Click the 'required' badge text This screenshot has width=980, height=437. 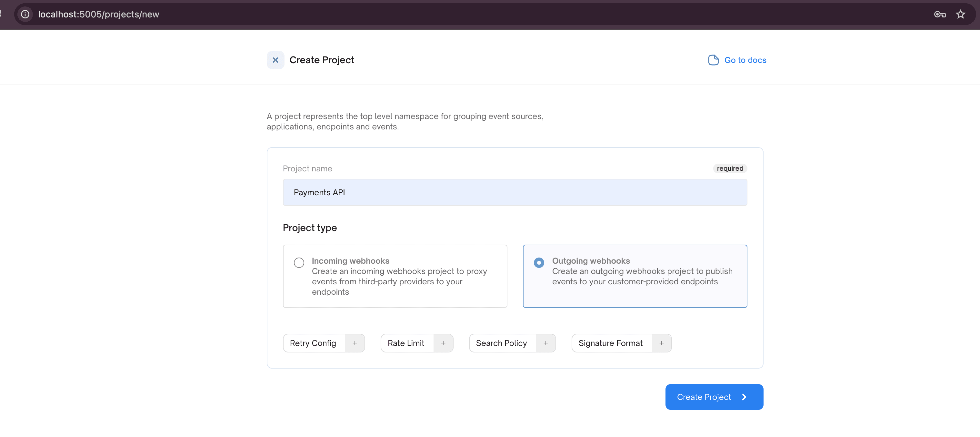click(x=730, y=168)
